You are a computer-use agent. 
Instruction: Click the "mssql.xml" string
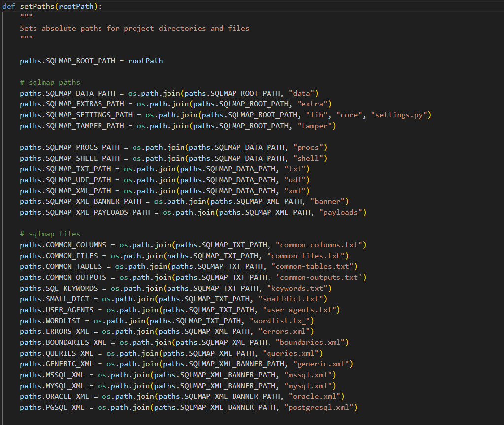(x=308, y=375)
